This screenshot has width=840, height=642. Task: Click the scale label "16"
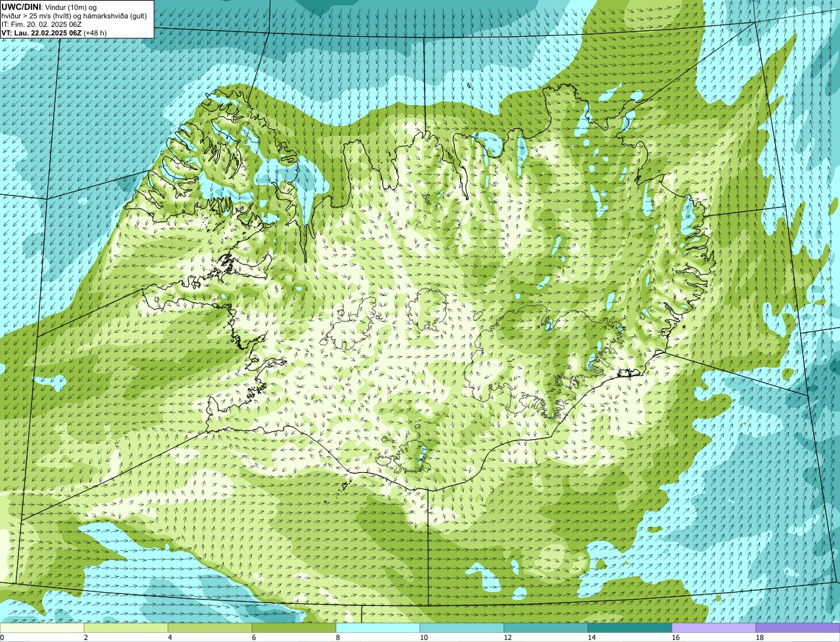[676, 637]
